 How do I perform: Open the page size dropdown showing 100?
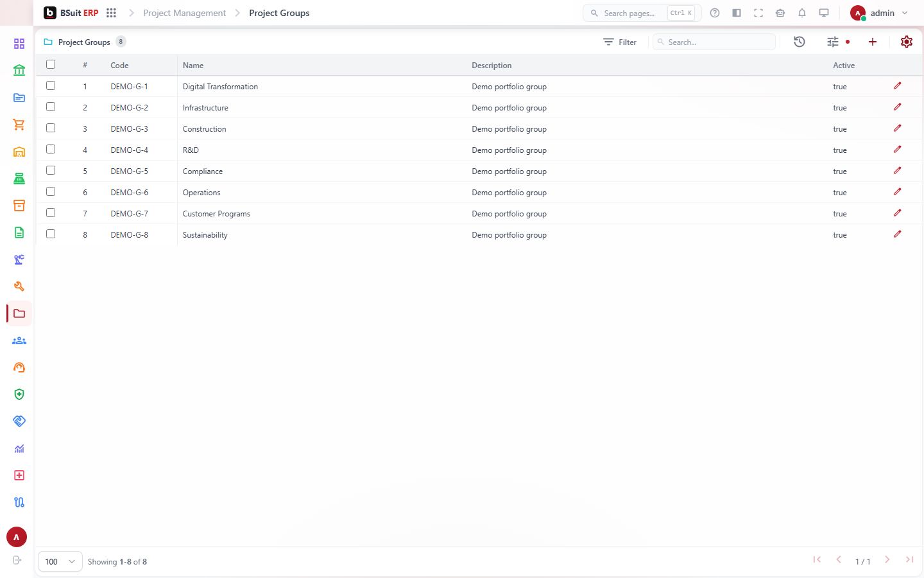click(60, 561)
